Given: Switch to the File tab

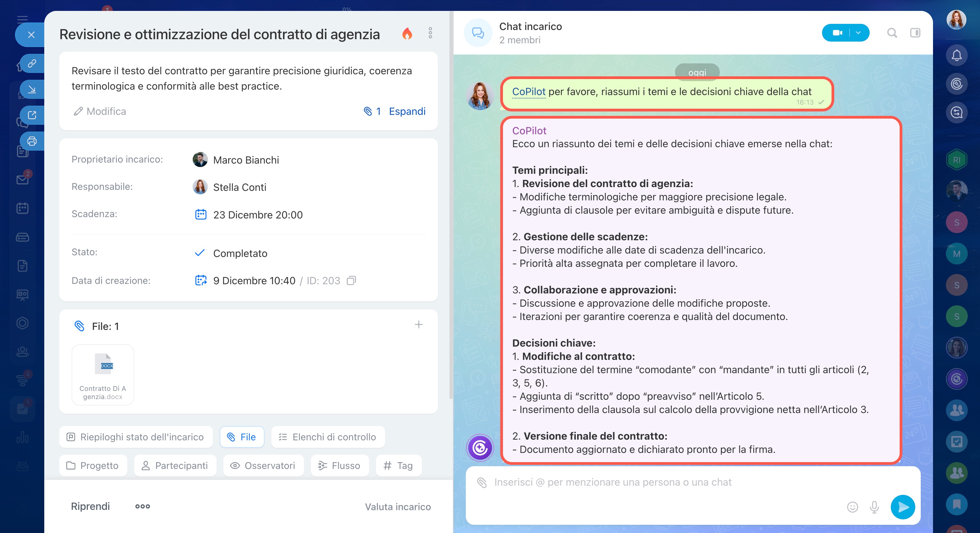Looking at the screenshot, I should coord(242,437).
